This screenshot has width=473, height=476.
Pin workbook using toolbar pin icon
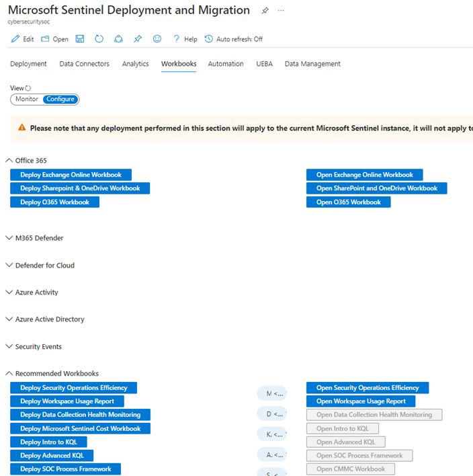click(138, 39)
